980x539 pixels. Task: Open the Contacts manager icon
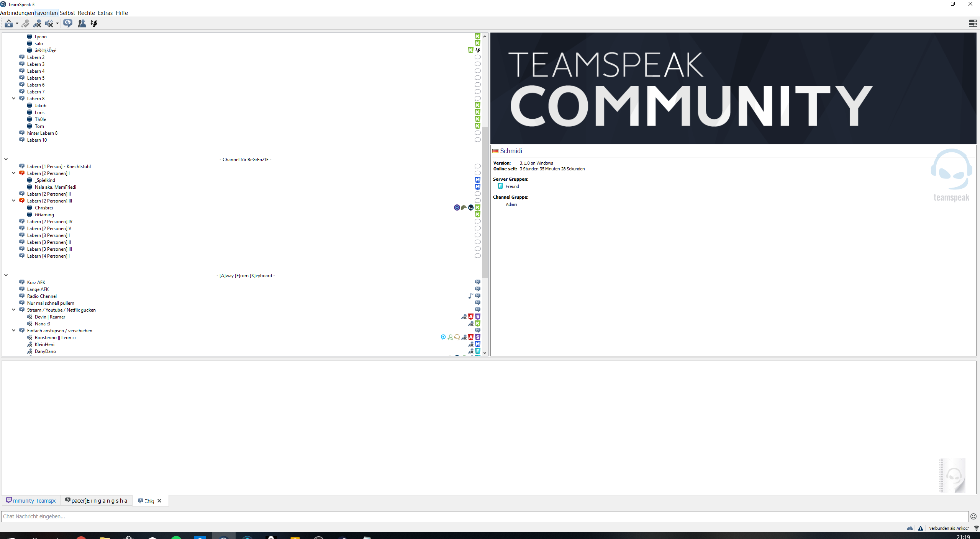[82, 24]
